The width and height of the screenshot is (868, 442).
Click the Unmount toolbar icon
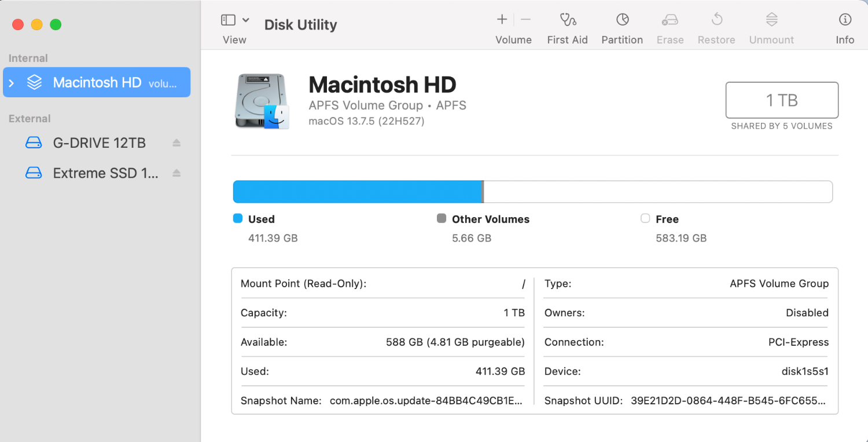coord(771,20)
